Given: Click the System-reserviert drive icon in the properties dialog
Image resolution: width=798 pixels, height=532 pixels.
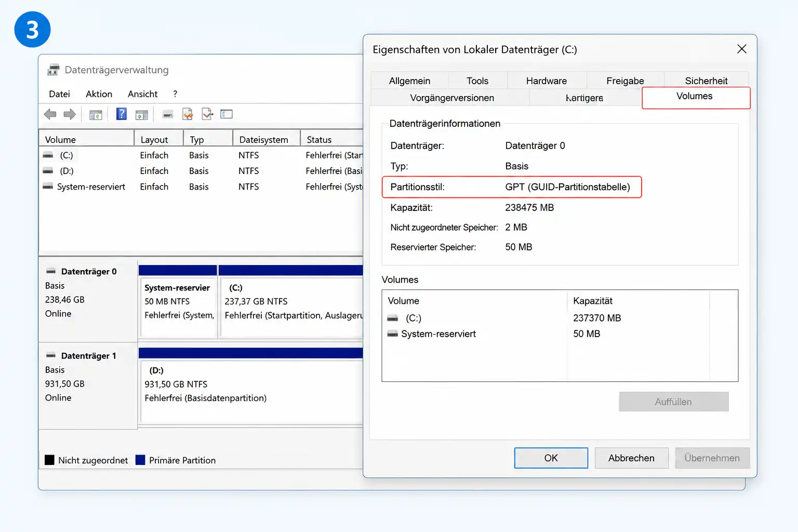Looking at the screenshot, I should (x=393, y=334).
